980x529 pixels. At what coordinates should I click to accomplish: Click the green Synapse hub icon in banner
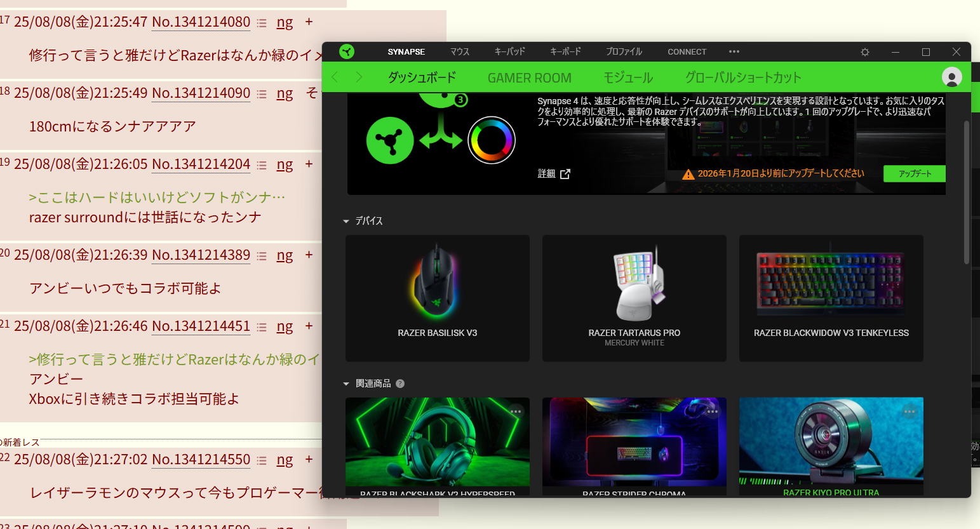click(390, 140)
